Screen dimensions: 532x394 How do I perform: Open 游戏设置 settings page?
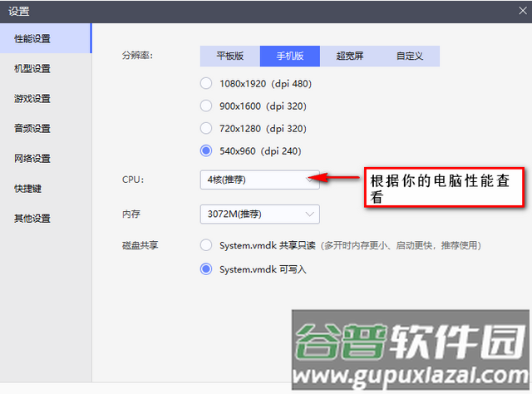[x=33, y=99]
